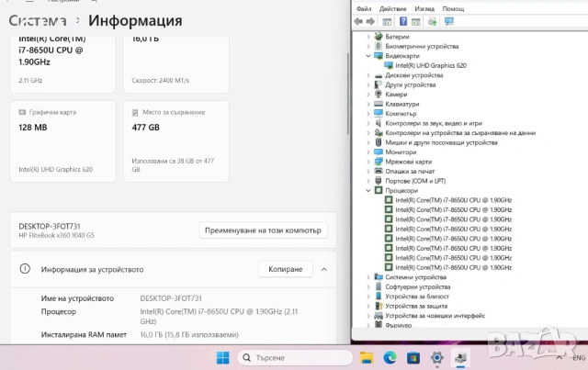Click the Settings page vertical scrollbar
The width and height of the screenshot is (588, 370).
pyautogui.click(x=348, y=94)
